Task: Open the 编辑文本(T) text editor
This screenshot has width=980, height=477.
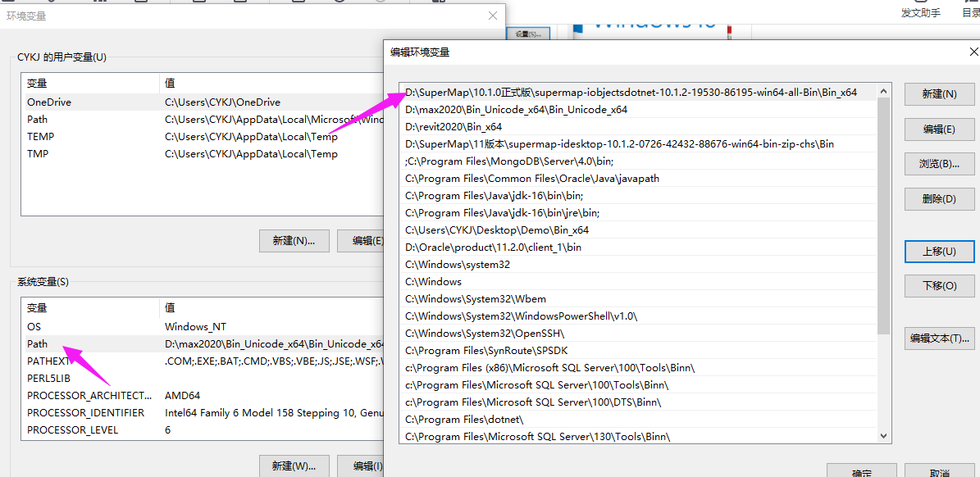Action: 938,338
